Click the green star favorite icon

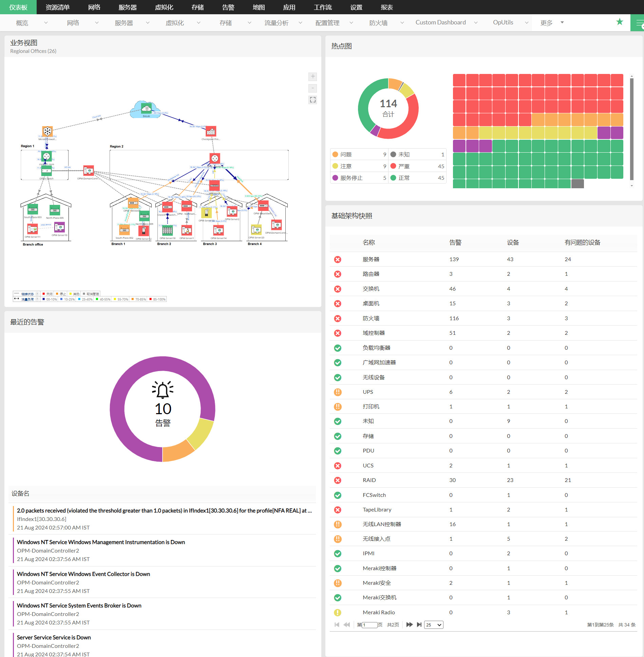[x=620, y=22]
